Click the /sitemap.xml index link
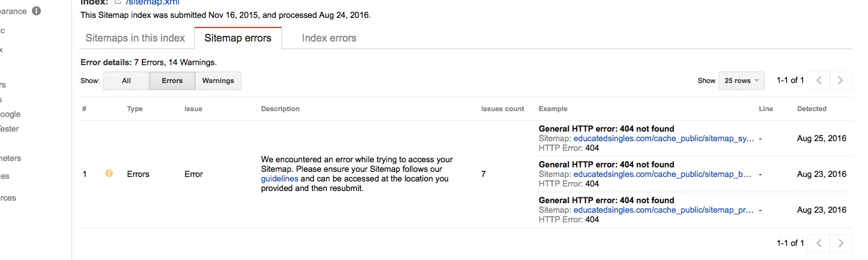This screenshot has height=260, width=868. [x=148, y=3]
